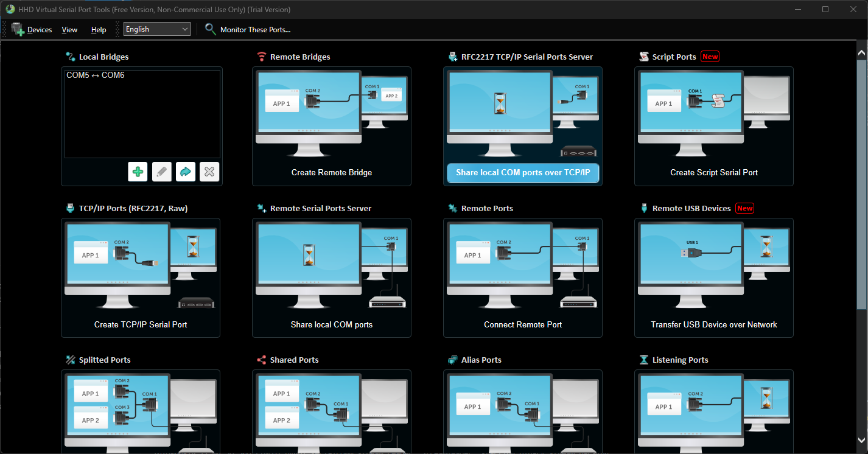Click the Script Ports scroll icon
This screenshot has width=868, height=454.
pyautogui.click(x=644, y=57)
